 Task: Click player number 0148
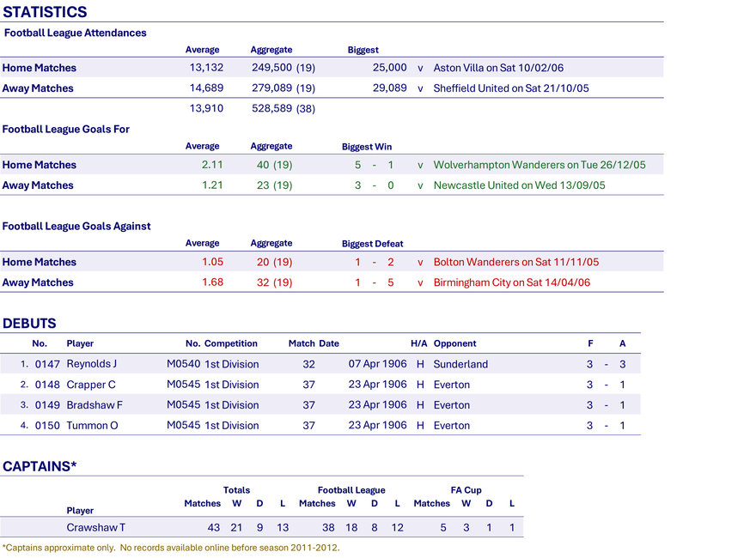47,385
